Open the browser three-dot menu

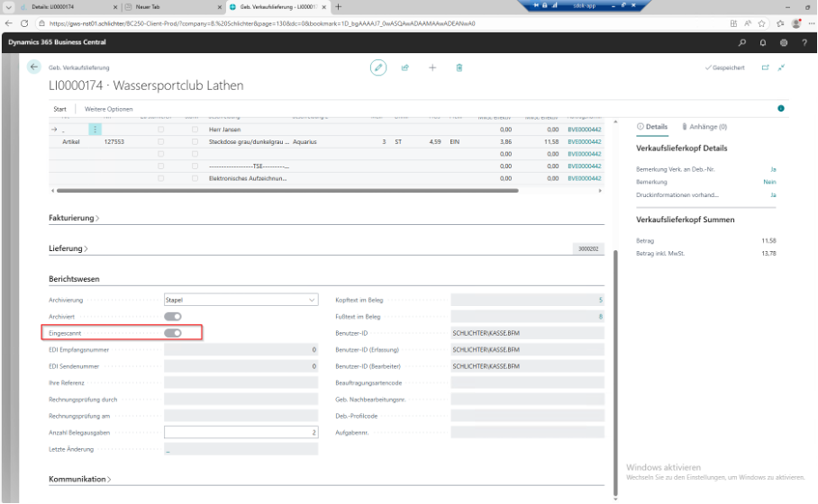click(811, 23)
